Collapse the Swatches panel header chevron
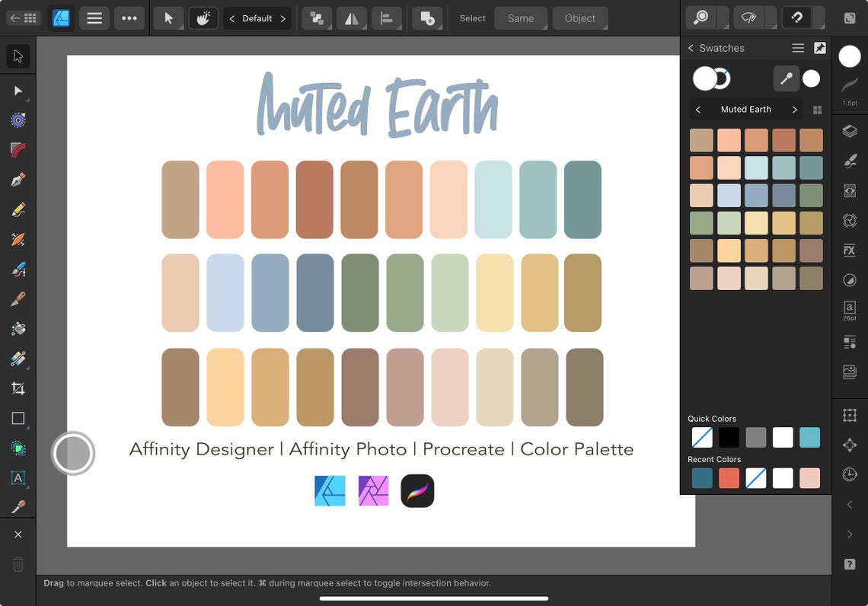 click(691, 47)
